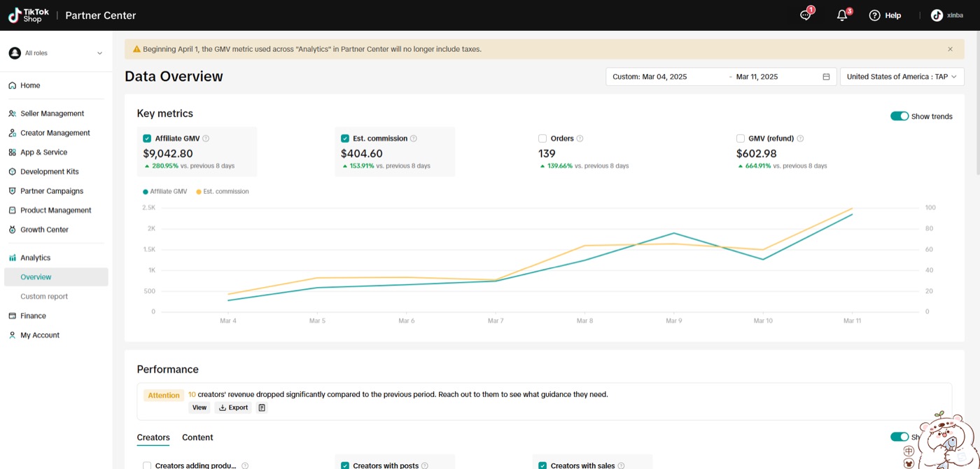The image size is (980, 469).
Task: Uncheck the Est. commission metric checkbox
Action: click(345, 139)
